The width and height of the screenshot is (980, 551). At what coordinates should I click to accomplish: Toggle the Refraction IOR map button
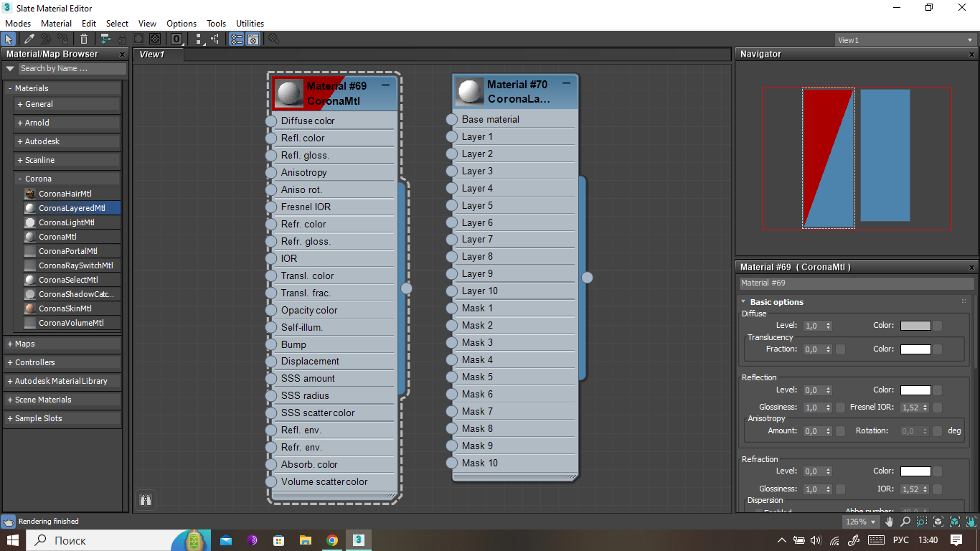pos(938,489)
